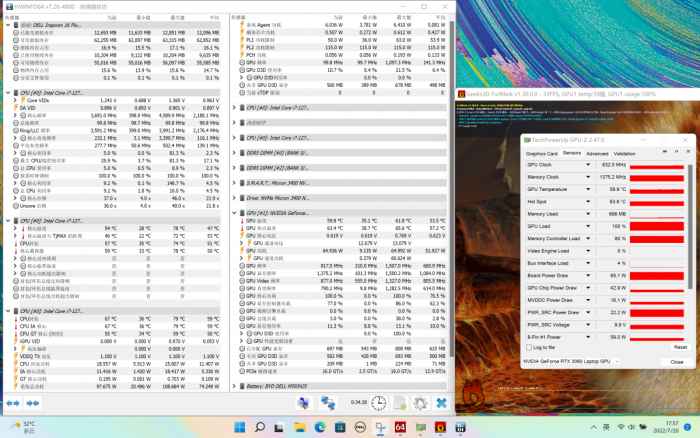Open Board Power Draw dropdown arrow
This screenshot has height=438, width=700.
[x=588, y=275]
